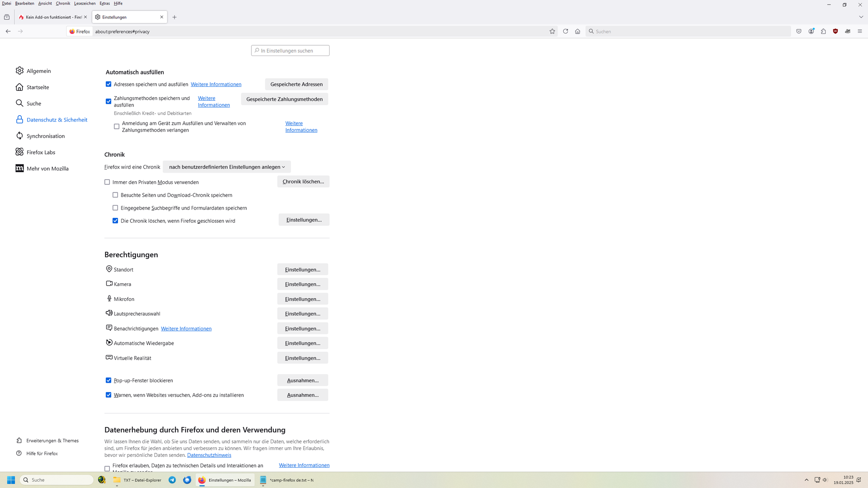This screenshot has width=868, height=488.
Task: Open the Pocket save icon
Action: click(x=799, y=31)
